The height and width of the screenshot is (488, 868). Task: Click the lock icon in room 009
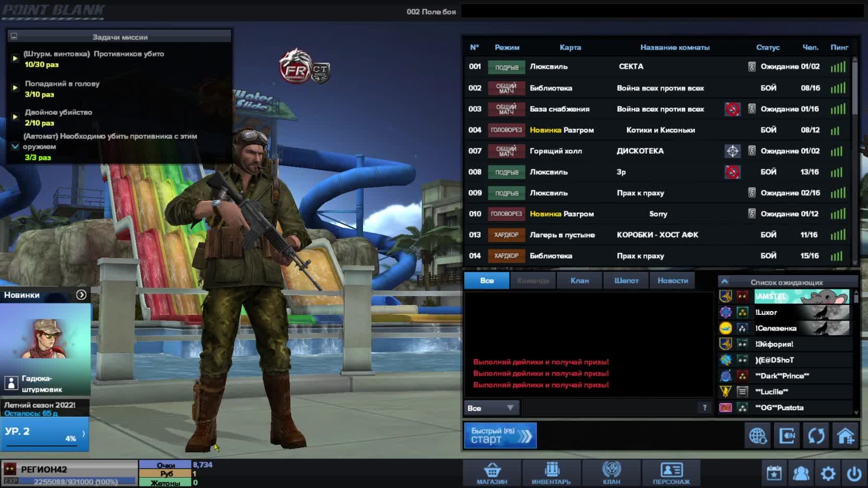click(x=752, y=193)
